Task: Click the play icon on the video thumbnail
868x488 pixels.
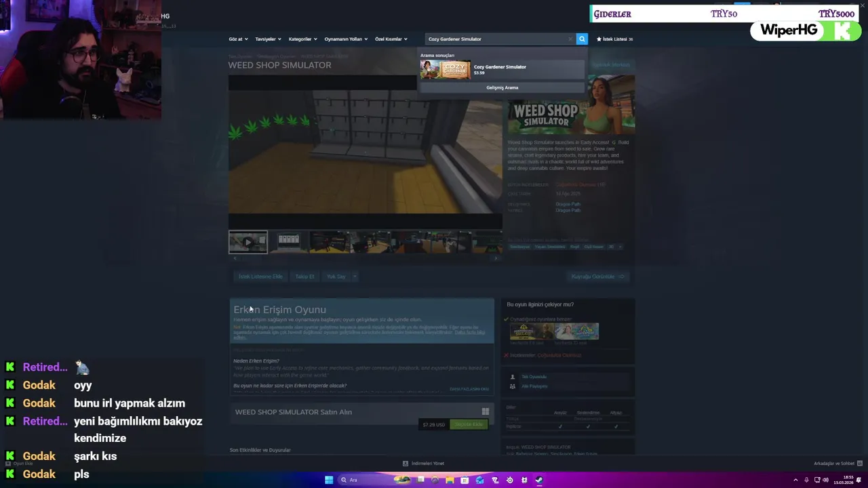Action: click(248, 242)
